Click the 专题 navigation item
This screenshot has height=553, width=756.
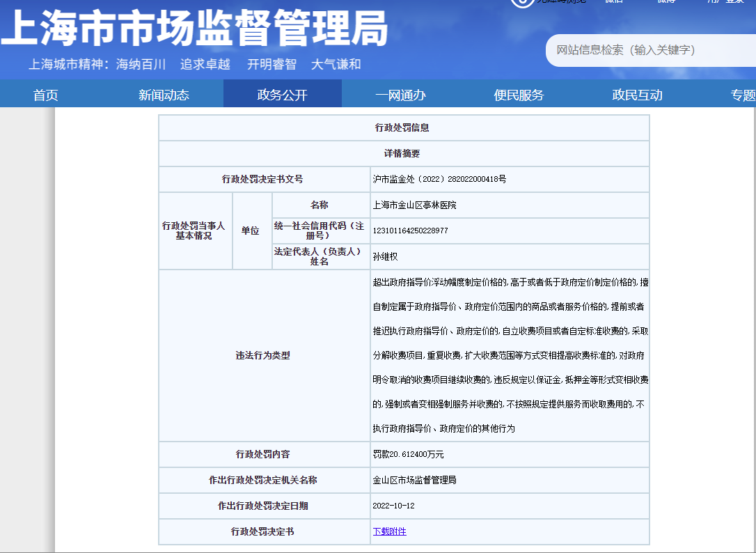click(x=742, y=95)
